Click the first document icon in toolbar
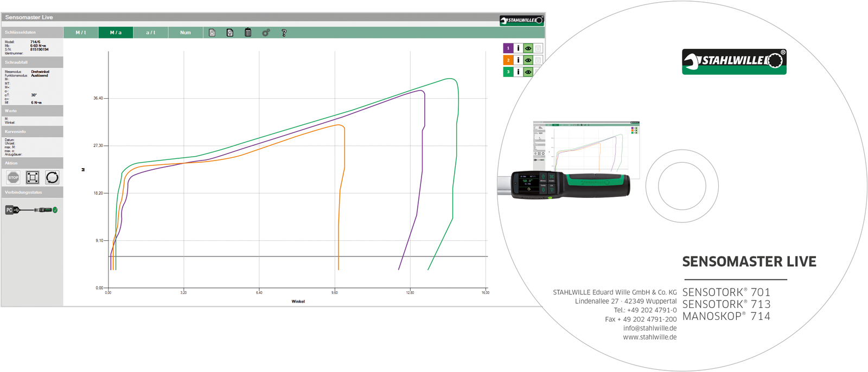 click(x=212, y=33)
